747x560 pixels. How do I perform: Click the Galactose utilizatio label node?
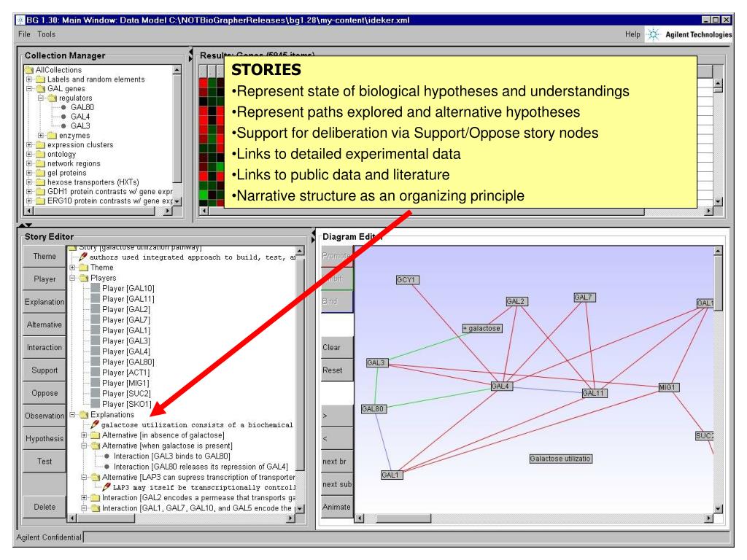click(560, 459)
